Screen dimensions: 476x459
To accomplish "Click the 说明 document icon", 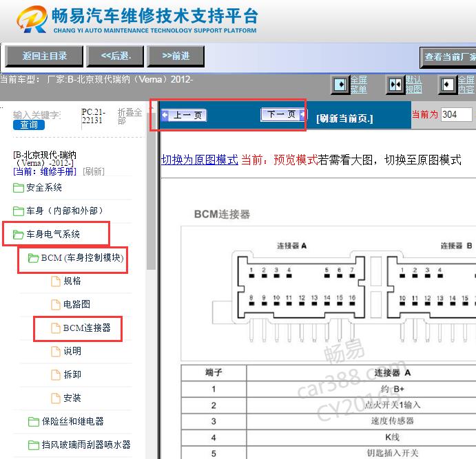I will [56, 352].
